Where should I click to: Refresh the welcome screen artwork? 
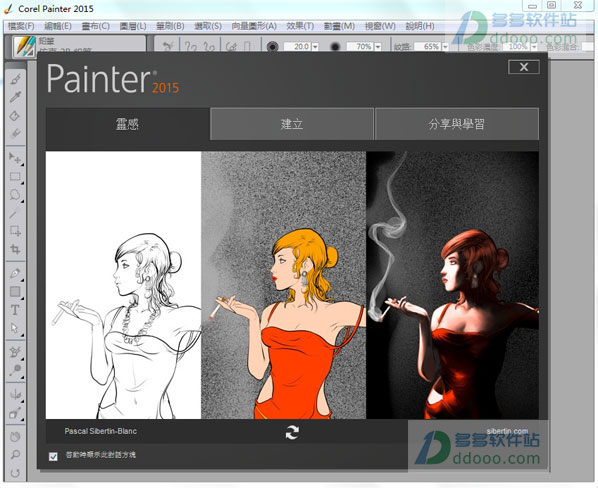[292, 432]
